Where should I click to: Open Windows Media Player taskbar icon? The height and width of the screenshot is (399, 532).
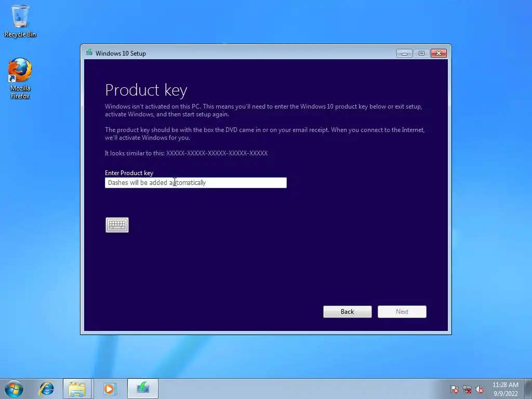(109, 389)
